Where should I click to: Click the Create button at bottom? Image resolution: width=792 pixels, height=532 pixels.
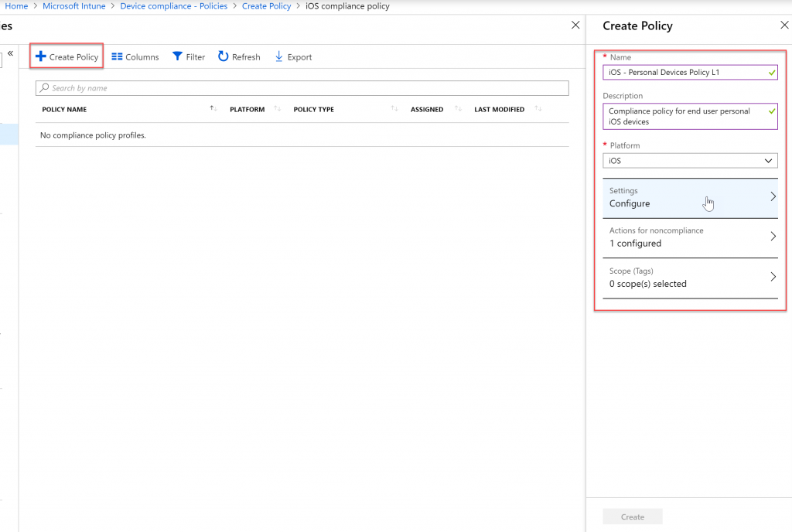(633, 517)
